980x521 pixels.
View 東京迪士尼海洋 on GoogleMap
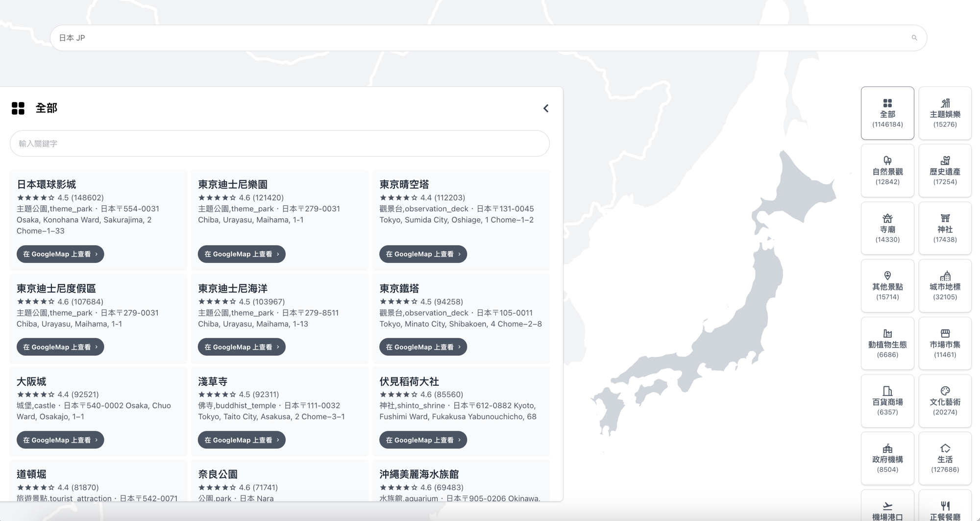242,347
